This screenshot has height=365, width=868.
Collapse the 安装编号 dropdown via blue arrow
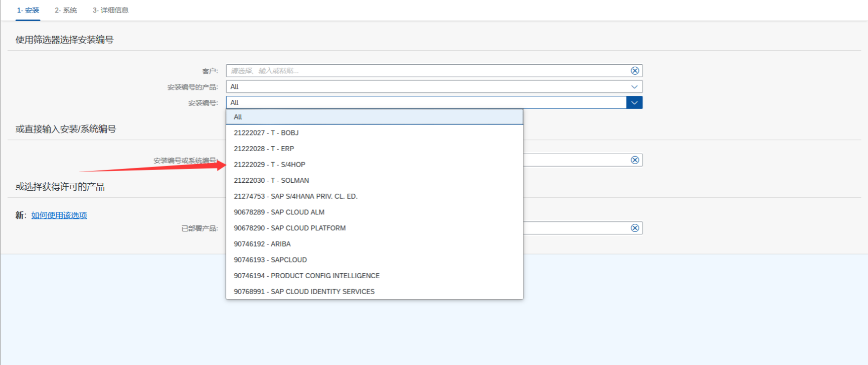634,102
